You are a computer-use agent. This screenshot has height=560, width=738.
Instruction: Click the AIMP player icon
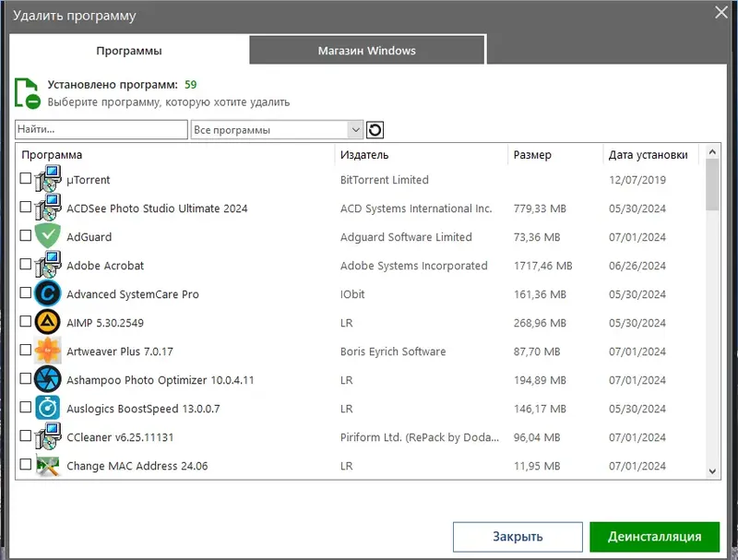(47, 323)
